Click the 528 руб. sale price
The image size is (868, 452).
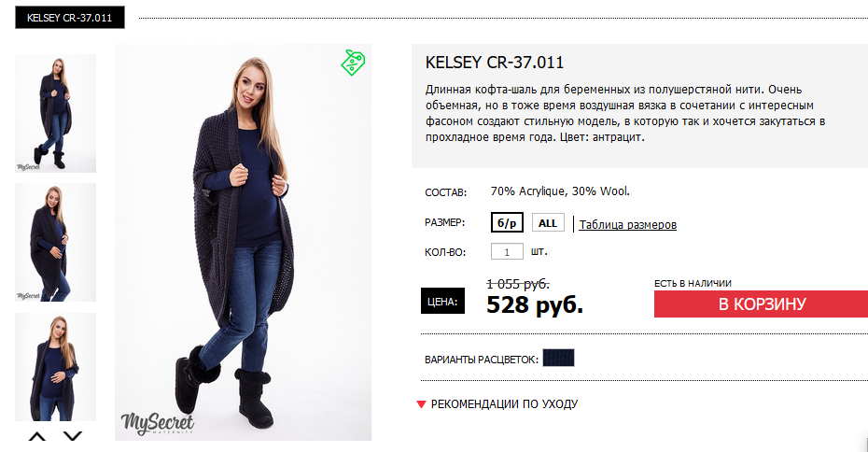point(535,304)
